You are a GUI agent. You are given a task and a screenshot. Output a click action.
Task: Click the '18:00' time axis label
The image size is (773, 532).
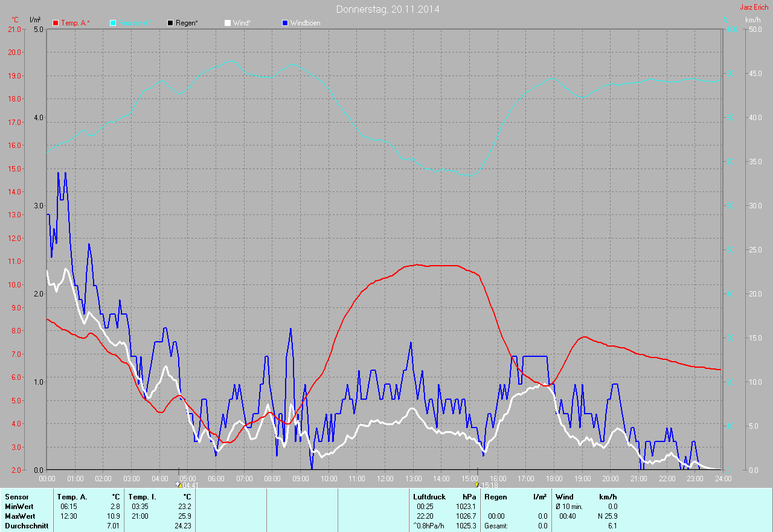click(554, 479)
